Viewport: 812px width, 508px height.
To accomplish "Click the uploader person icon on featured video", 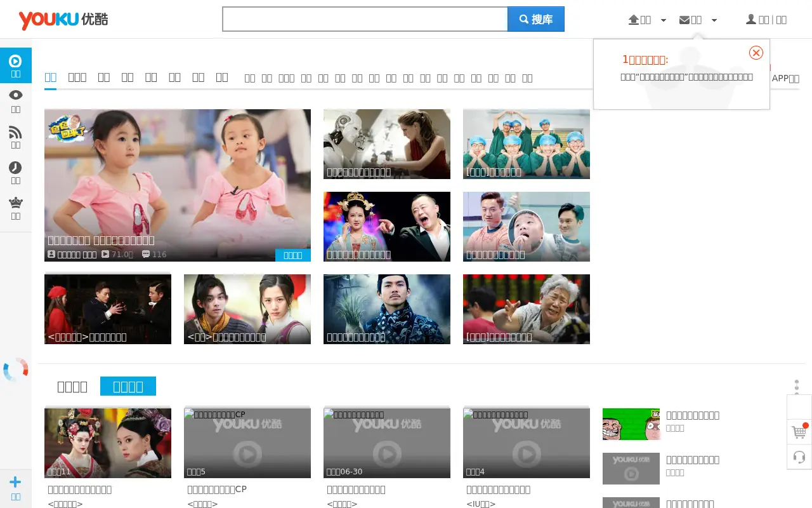I will click(x=51, y=254).
